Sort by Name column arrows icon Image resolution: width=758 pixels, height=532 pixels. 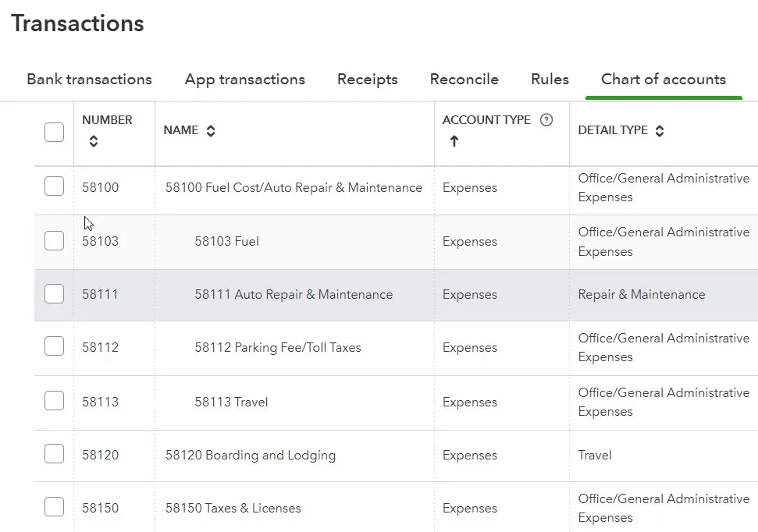[211, 131]
